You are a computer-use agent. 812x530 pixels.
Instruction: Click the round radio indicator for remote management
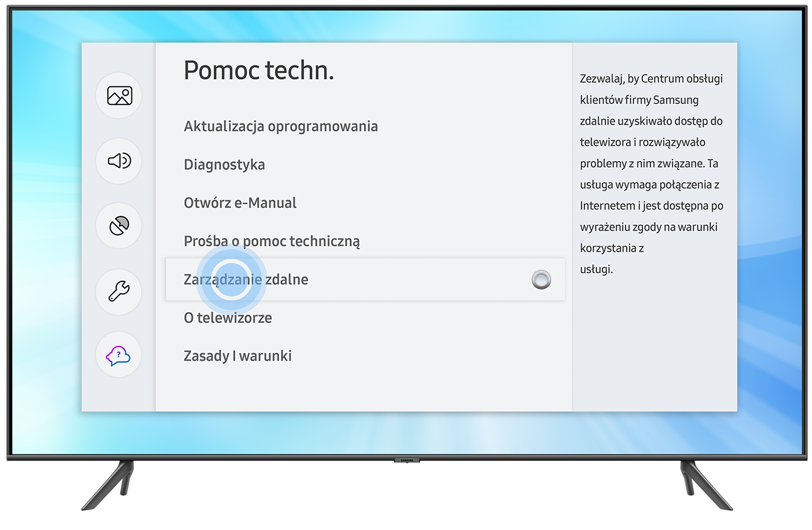coord(540,279)
